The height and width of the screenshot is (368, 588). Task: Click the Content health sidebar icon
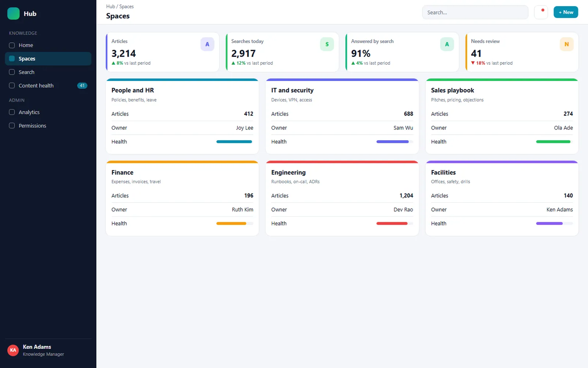[x=12, y=85]
